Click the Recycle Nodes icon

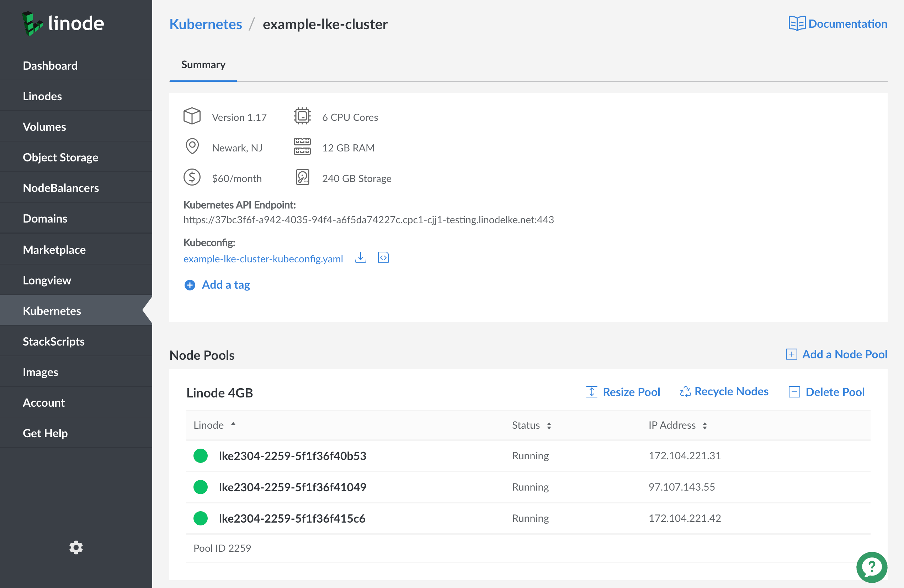tap(685, 392)
